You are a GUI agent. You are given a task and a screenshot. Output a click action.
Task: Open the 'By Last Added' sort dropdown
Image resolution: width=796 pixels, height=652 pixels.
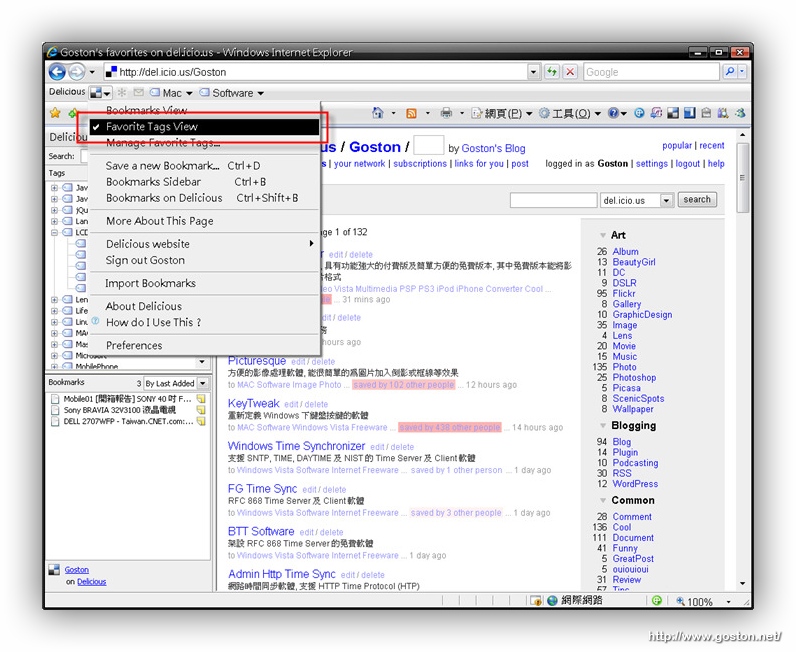175,383
